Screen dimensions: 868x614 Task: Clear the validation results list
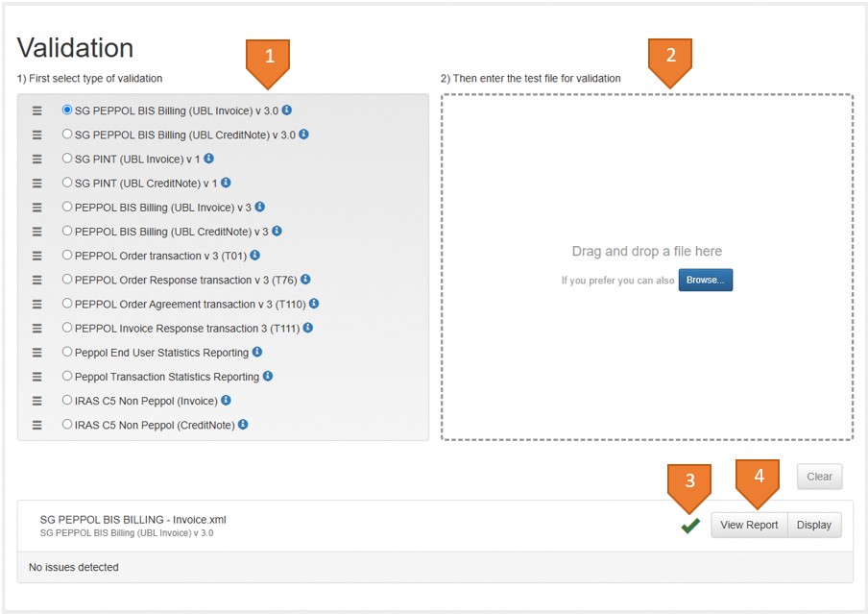point(818,477)
